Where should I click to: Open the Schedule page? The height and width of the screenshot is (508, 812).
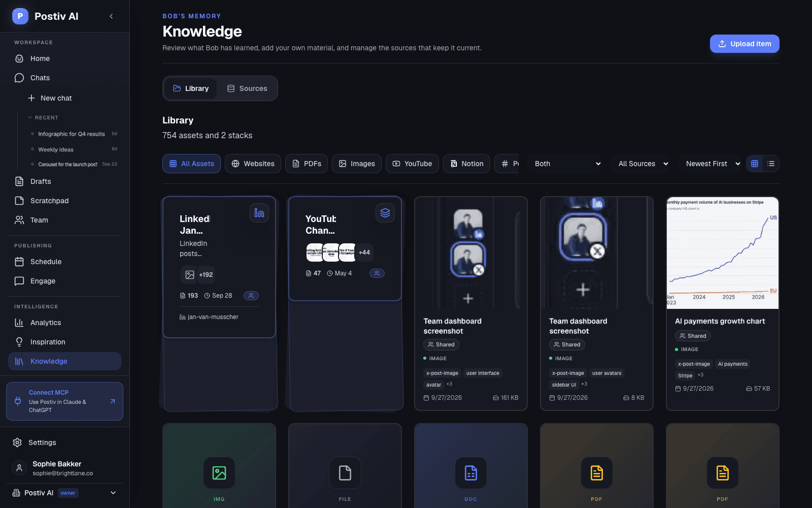tap(64, 262)
